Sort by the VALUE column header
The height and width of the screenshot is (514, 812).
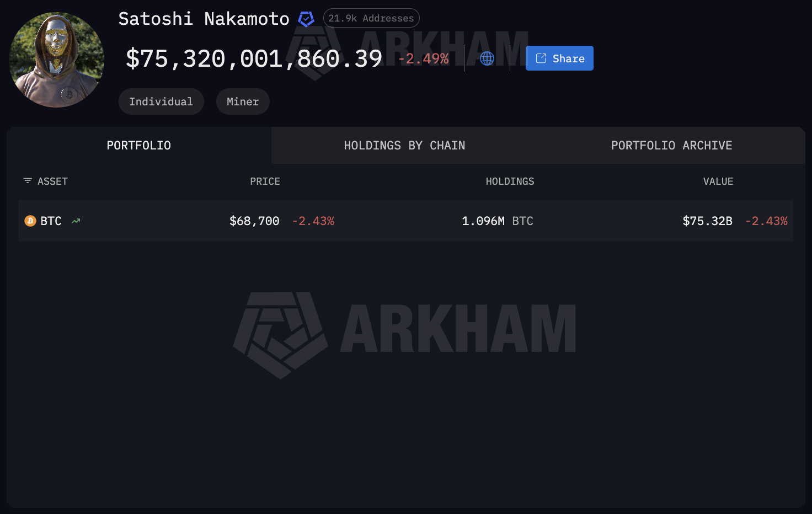click(718, 181)
